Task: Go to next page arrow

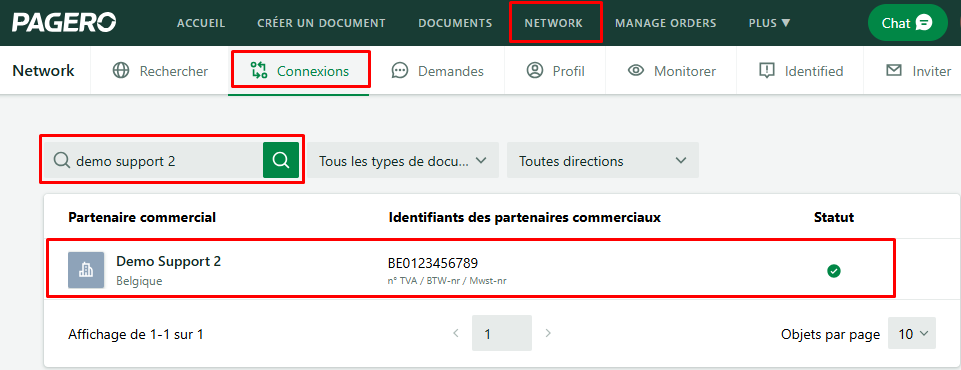Action: pyautogui.click(x=548, y=333)
